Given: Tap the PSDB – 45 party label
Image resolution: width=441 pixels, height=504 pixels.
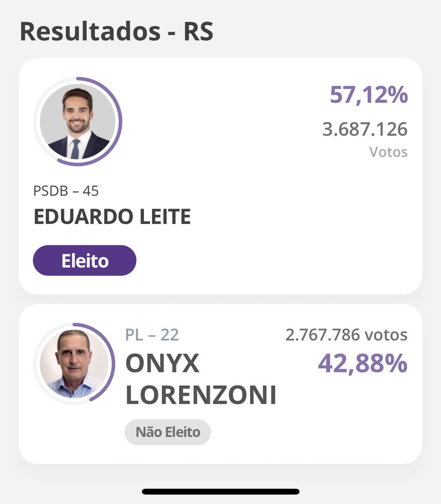Looking at the screenshot, I should 66,191.
